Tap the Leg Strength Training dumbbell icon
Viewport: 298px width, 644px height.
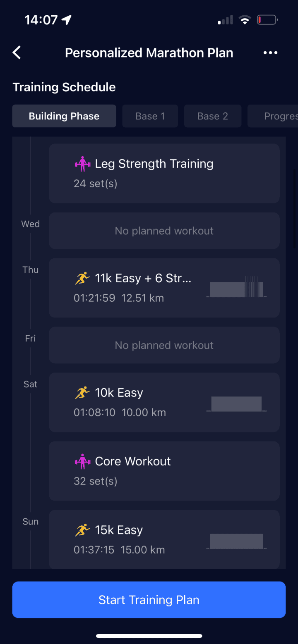click(x=82, y=164)
